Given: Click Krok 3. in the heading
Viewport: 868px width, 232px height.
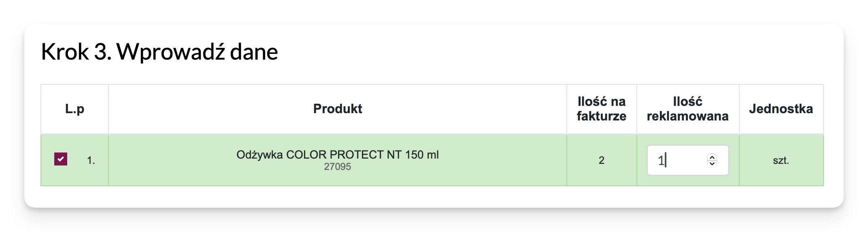Looking at the screenshot, I should tap(76, 52).
